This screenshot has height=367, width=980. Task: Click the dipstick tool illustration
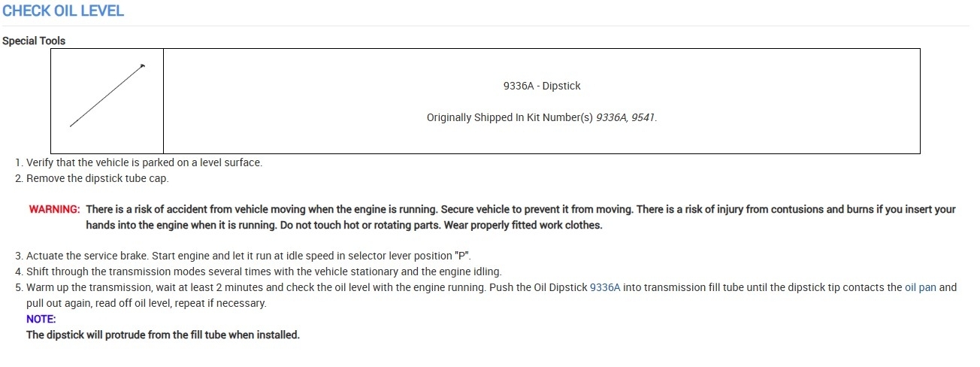(x=107, y=96)
